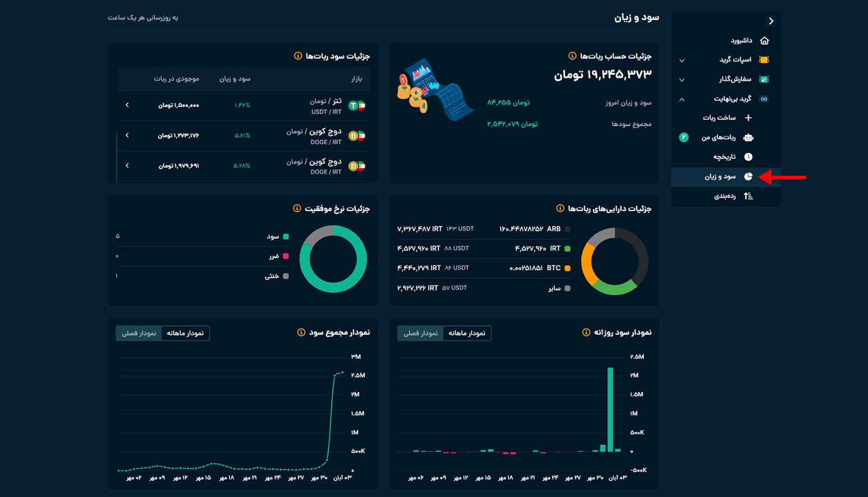Click the BTC orange legend swatch

click(567, 268)
